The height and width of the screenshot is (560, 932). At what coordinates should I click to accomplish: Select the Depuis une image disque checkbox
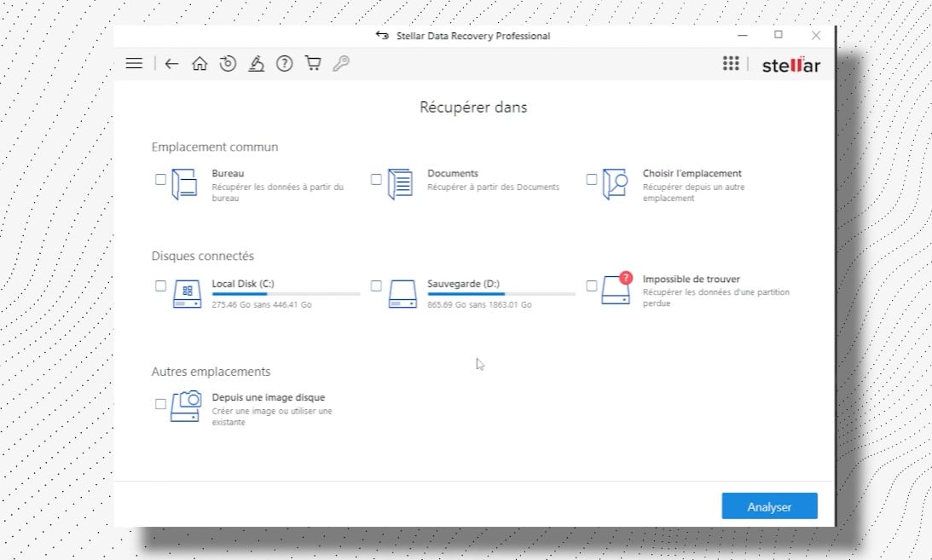[161, 404]
